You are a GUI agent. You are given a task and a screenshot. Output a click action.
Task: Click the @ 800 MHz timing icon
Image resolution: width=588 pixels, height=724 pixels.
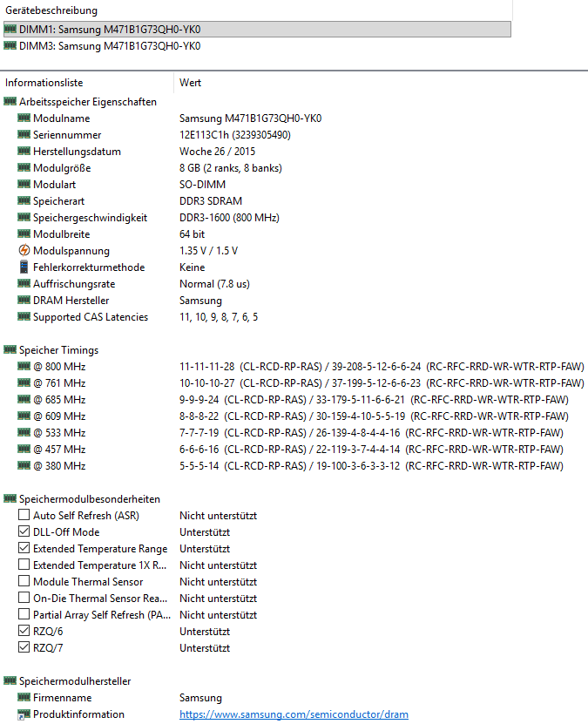[24, 367]
